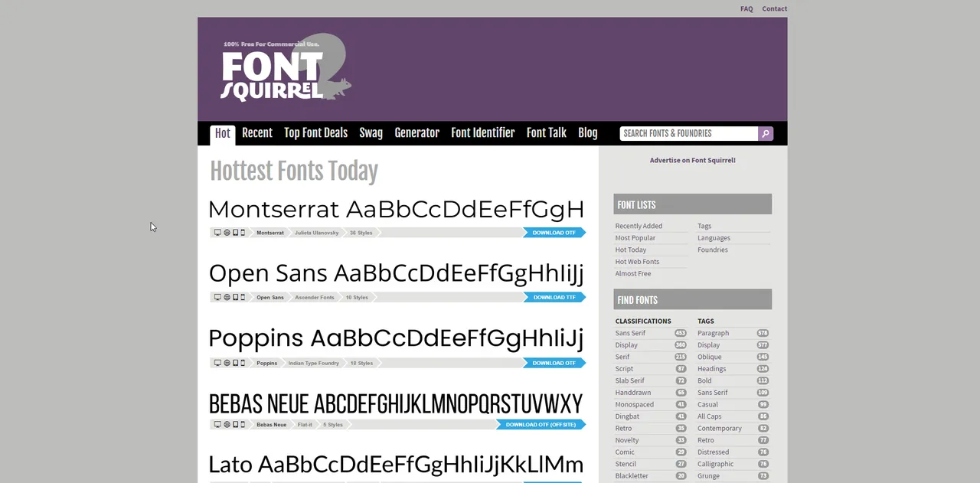Click the tablet ebook icon in Poppins row

click(x=235, y=363)
